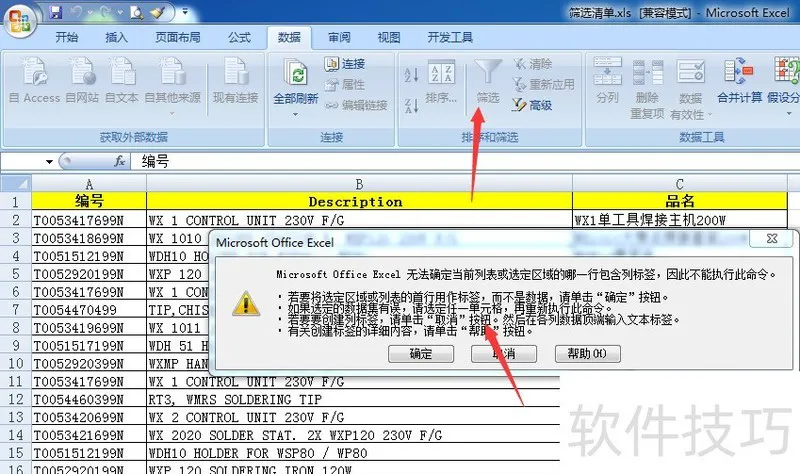Image resolution: width=800 pixels, height=474 pixels.
Task: Click the Format Painter brush icon
Action: [157, 12]
